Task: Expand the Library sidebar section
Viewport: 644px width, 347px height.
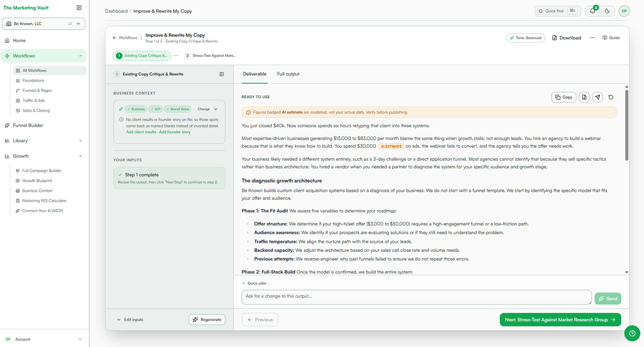Action: click(81, 141)
